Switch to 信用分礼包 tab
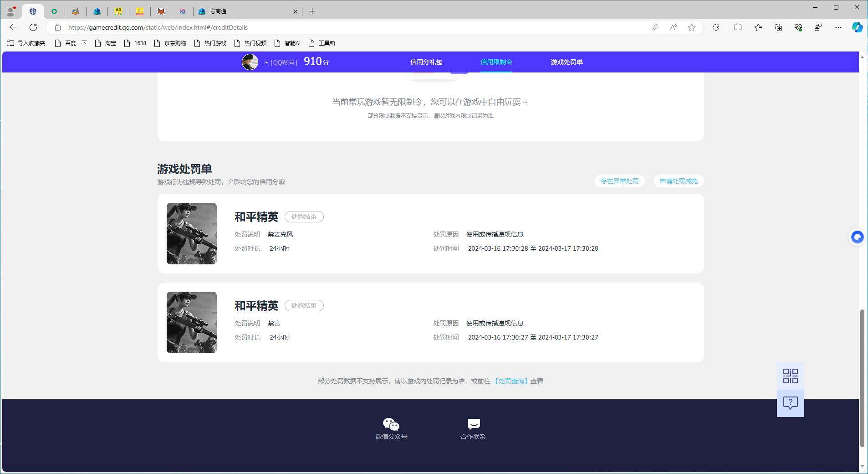Image resolution: width=868 pixels, height=474 pixels. click(426, 62)
